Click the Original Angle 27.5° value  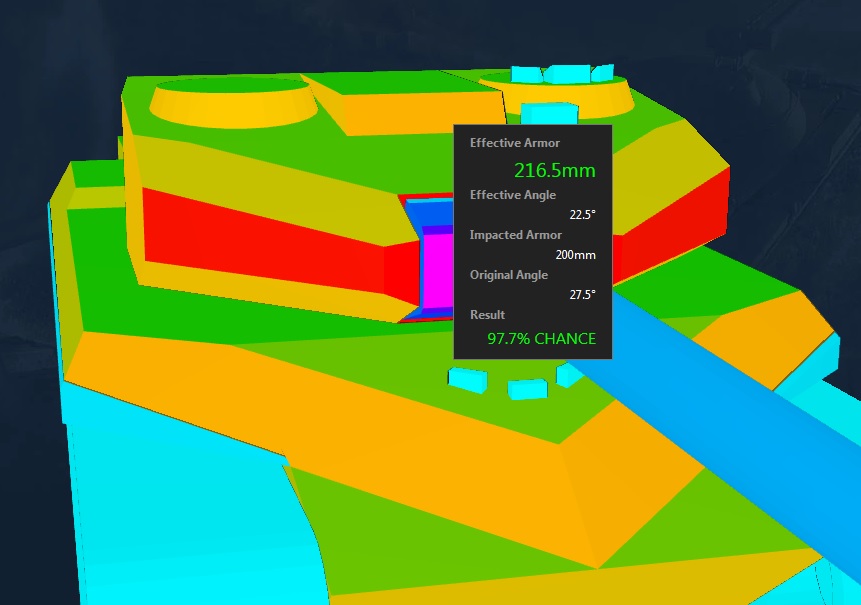click(x=583, y=295)
